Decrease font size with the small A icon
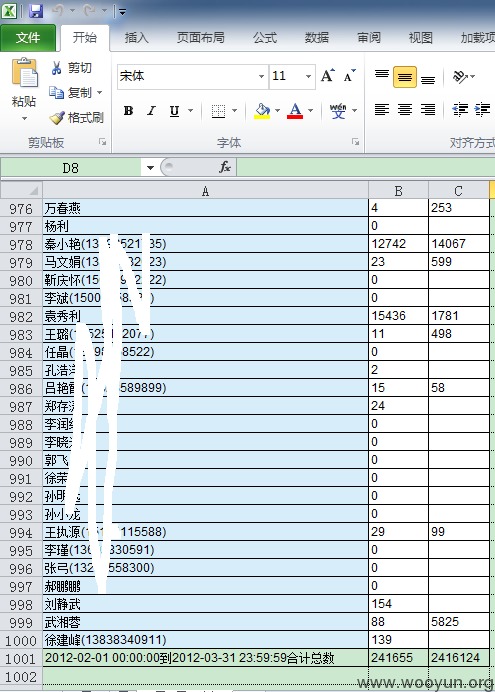The width and height of the screenshot is (495, 692). 350,76
